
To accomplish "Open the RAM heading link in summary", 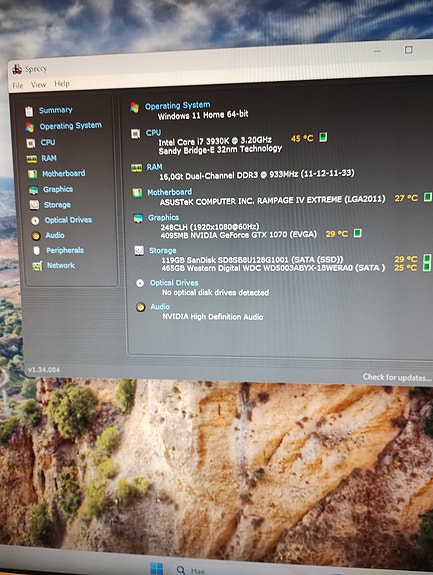I will [154, 167].
